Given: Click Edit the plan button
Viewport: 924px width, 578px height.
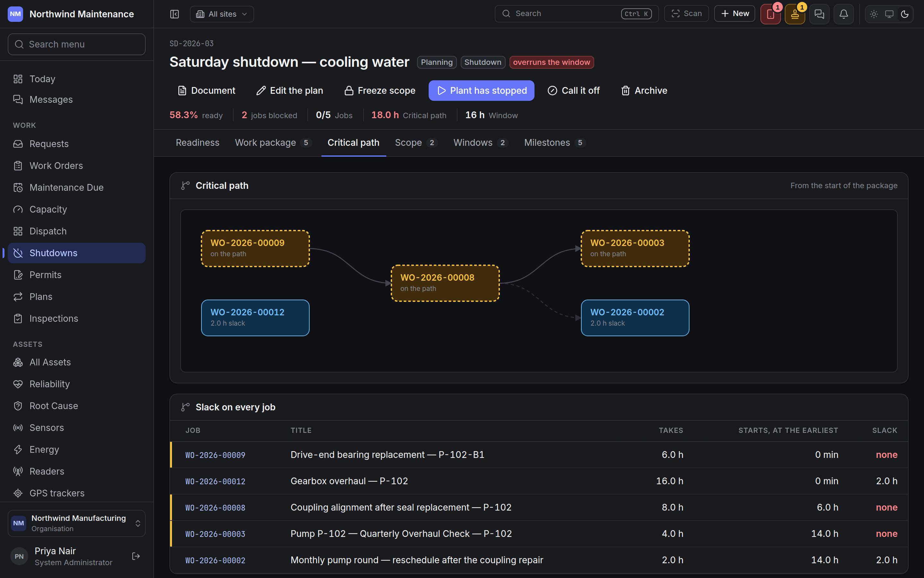Looking at the screenshot, I should click(x=289, y=91).
